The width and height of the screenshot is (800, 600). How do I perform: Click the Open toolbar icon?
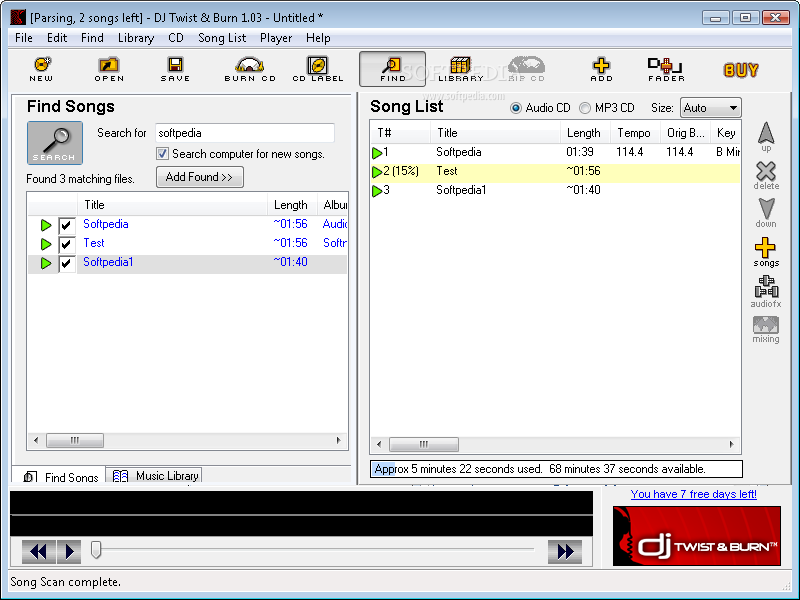109,69
